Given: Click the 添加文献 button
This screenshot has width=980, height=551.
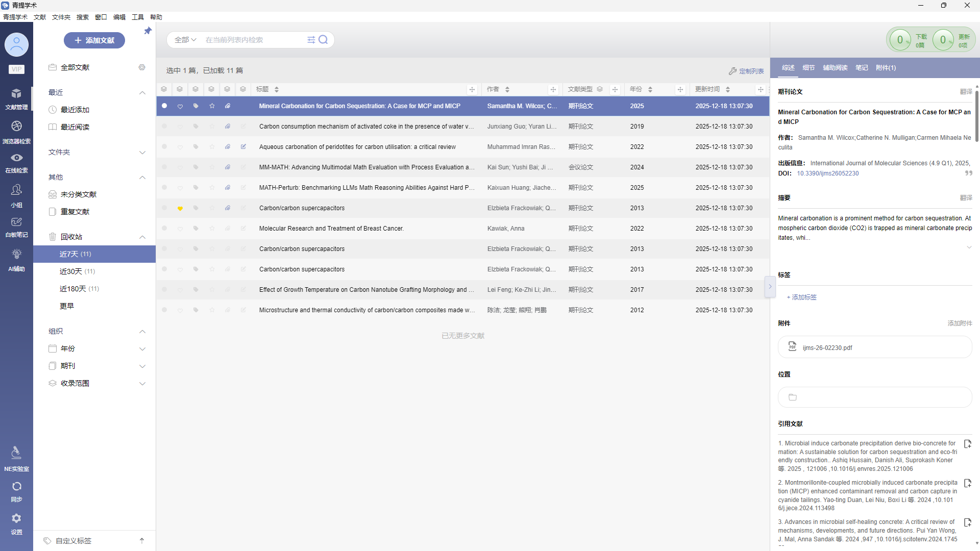Looking at the screenshot, I should click(94, 40).
